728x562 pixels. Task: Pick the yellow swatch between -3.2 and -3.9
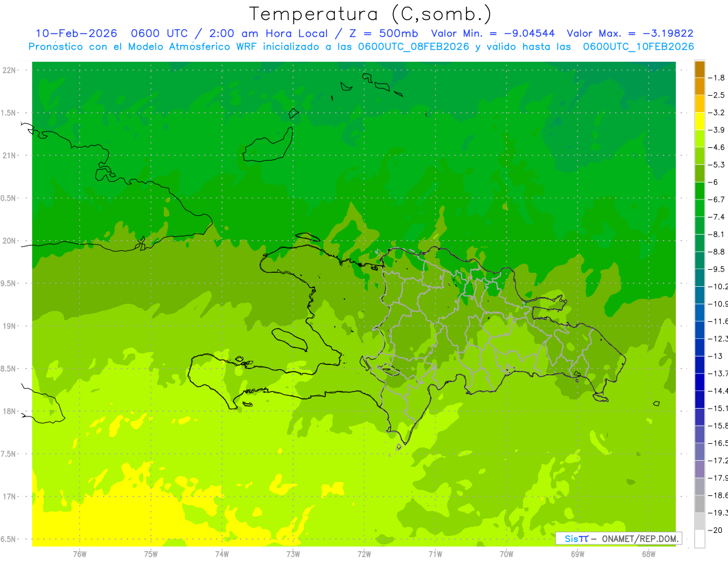[699, 121]
